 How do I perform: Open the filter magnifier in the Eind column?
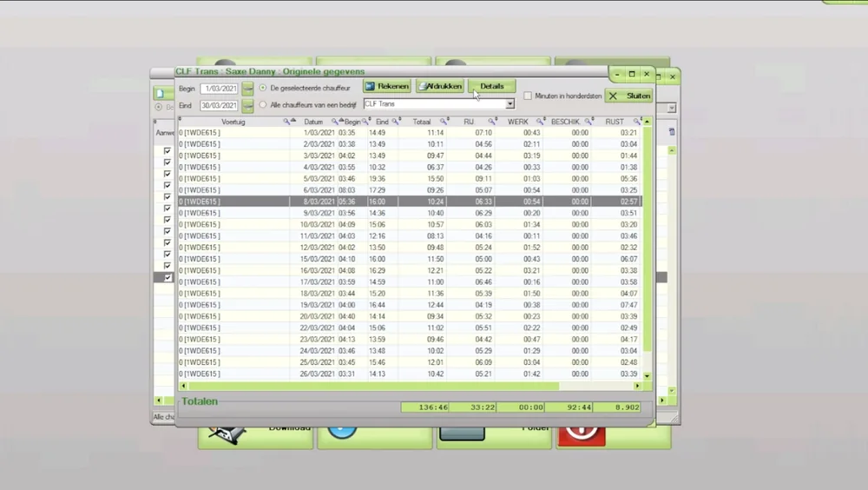395,122
